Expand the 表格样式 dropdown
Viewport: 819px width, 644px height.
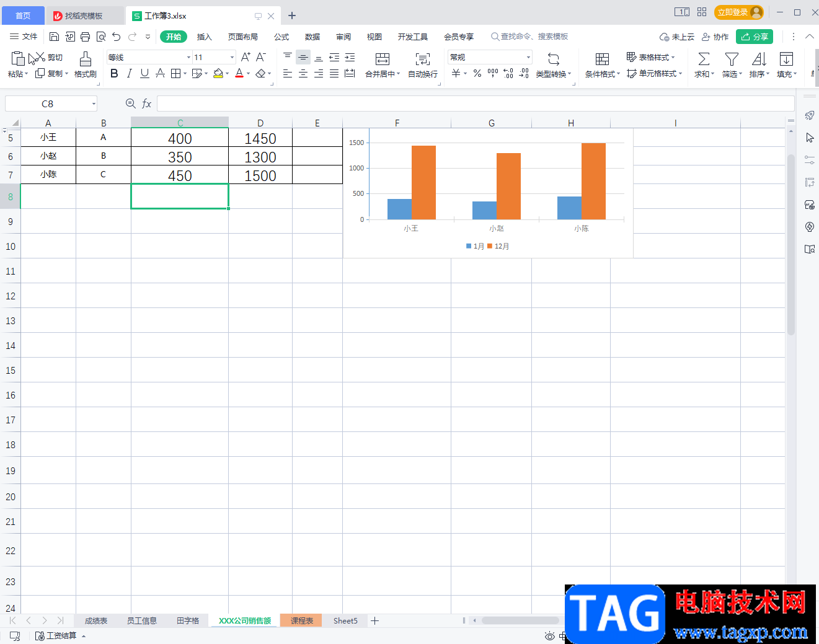pos(673,57)
